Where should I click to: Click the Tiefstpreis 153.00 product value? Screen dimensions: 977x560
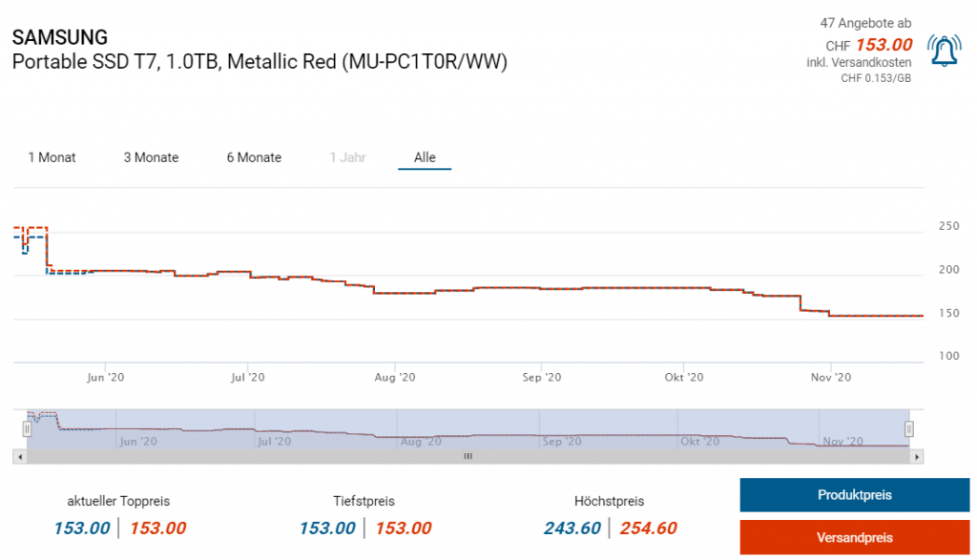tap(327, 529)
